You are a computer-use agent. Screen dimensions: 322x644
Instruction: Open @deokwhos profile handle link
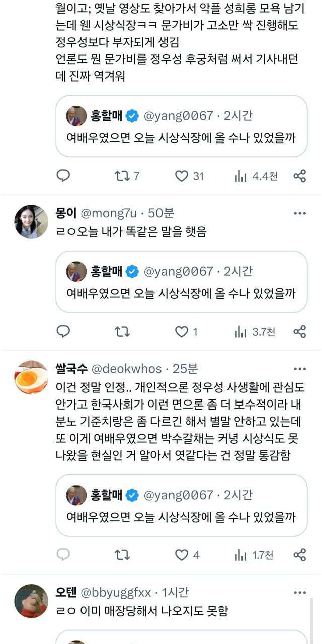[126, 369]
